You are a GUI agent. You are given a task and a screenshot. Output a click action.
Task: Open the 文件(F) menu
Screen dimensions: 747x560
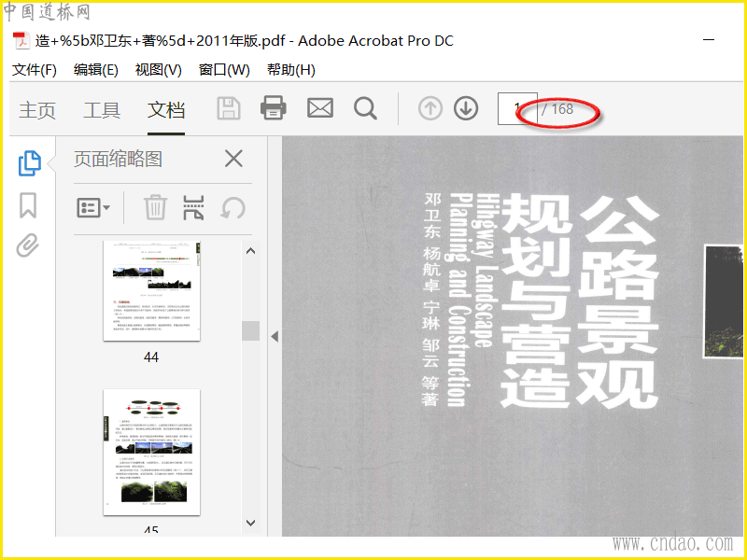pyautogui.click(x=35, y=69)
